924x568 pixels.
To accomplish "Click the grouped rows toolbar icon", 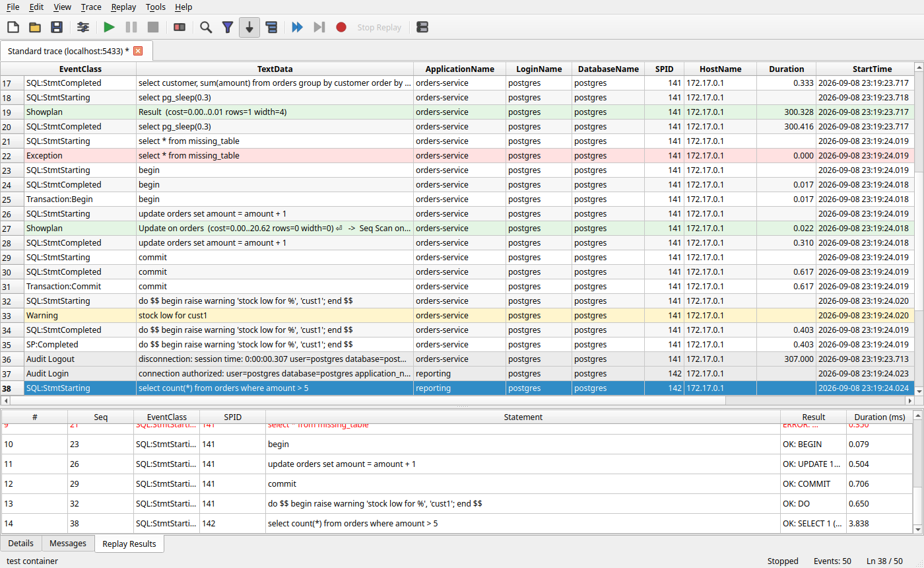I will click(x=271, y=27).
